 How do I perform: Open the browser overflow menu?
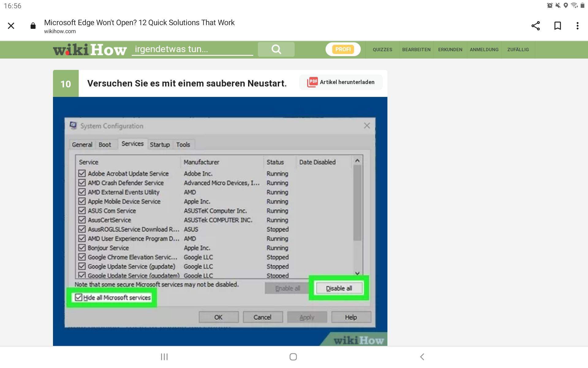point(578,26)
